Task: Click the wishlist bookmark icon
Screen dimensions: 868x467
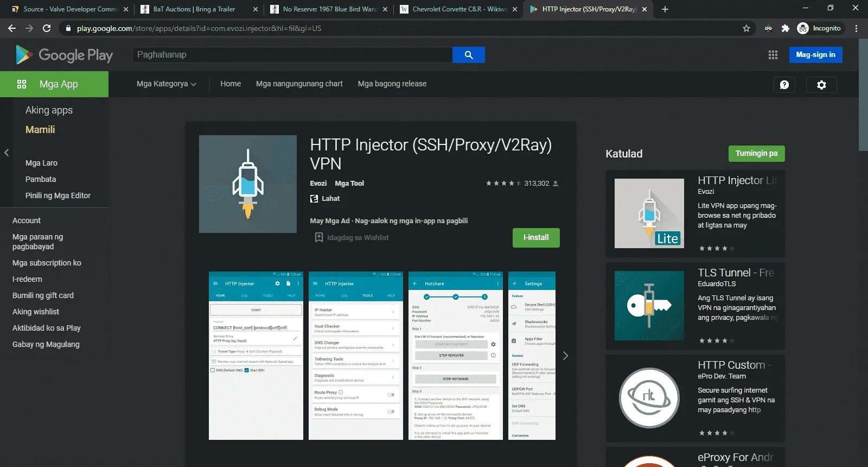Action: [319, 237]
